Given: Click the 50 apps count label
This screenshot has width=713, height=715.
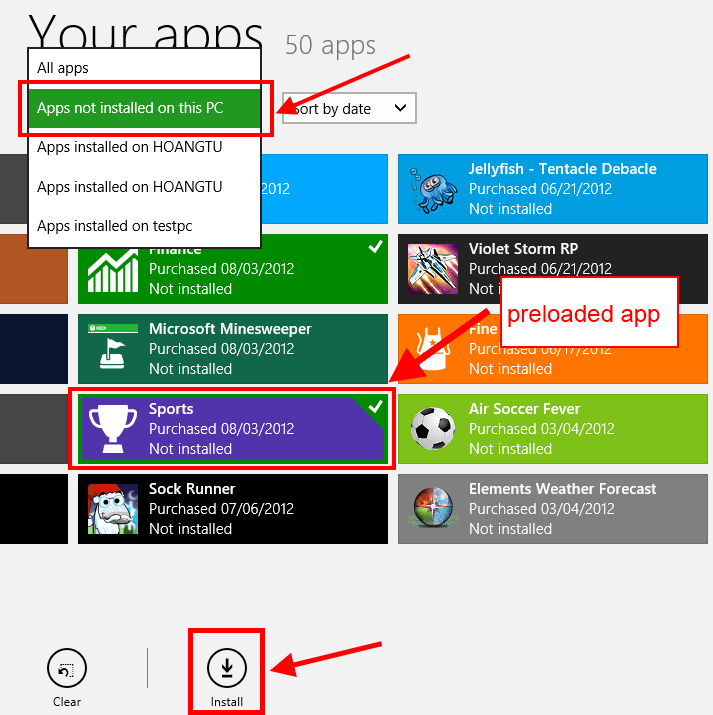Looking at the screenshot, I should coord(330,45).
